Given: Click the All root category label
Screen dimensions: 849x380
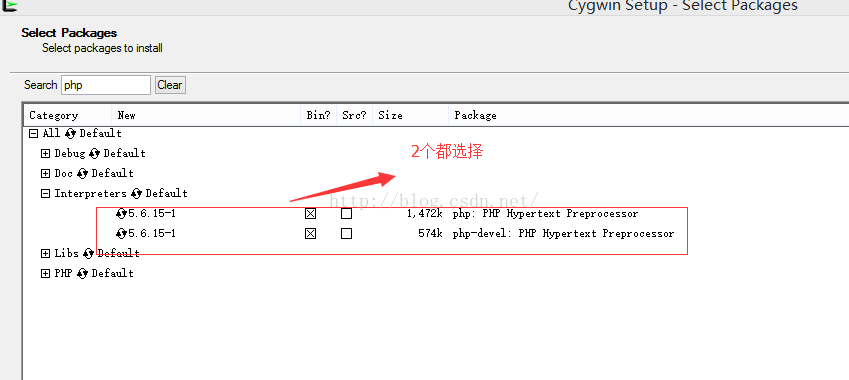Looking at the screenshot, I should pyautogui.click(x=51, y=133).
